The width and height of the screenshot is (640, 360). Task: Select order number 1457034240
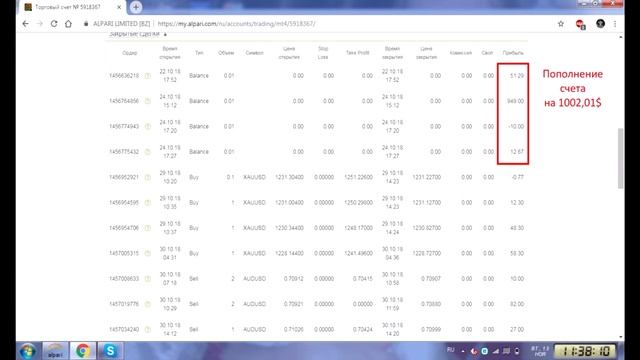point(124,329)
